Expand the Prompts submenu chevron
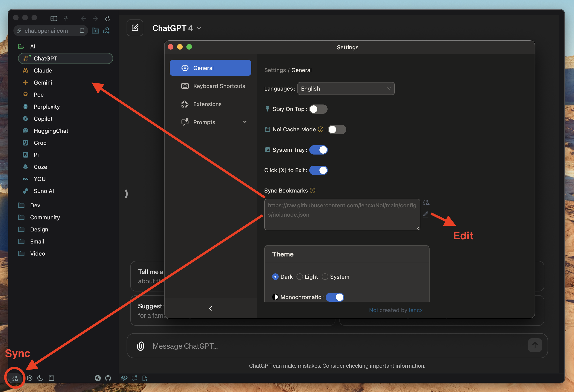 coord(245,122)
